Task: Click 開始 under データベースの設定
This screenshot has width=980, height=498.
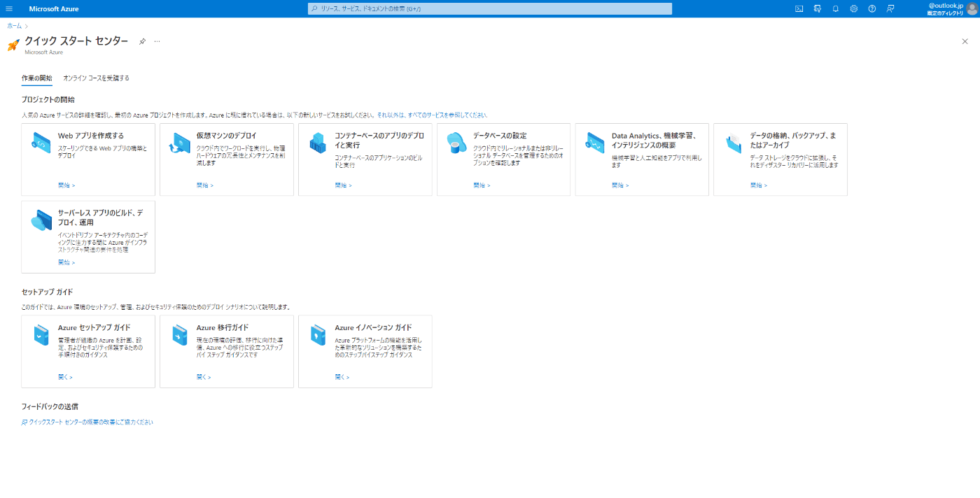Action: [482, 185]
